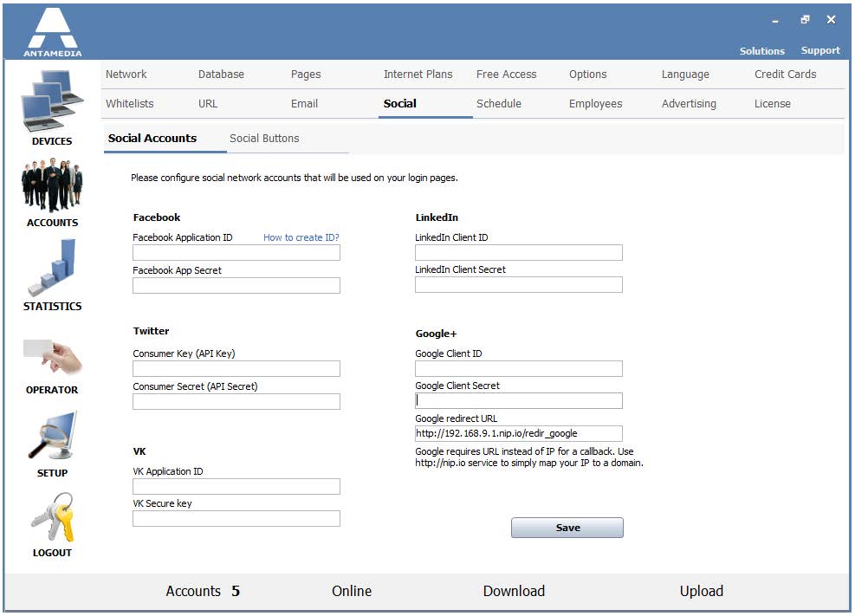
Task: Focus the VK Secure key field
Action: pos(236,519)
